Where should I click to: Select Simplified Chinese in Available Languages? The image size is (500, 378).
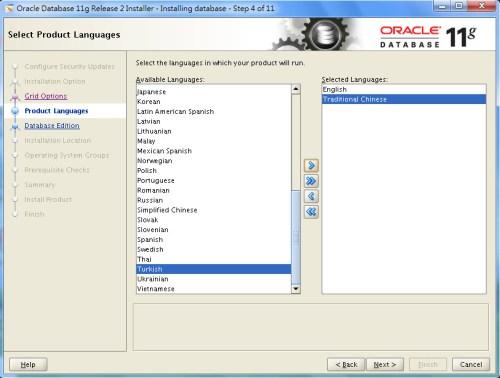[214, 210]
